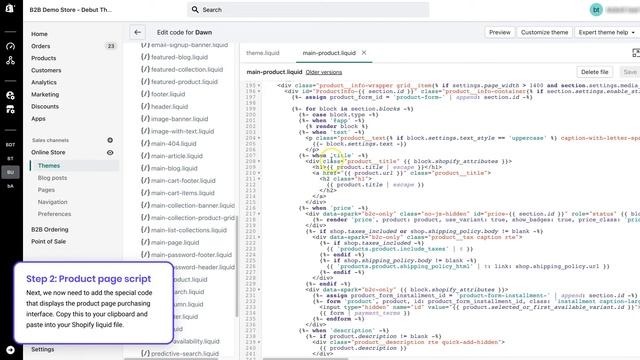Viewport: 640px width, 360px height.
Task: Collapse code fold arrow at line 196
Action: tap(259, 91)
